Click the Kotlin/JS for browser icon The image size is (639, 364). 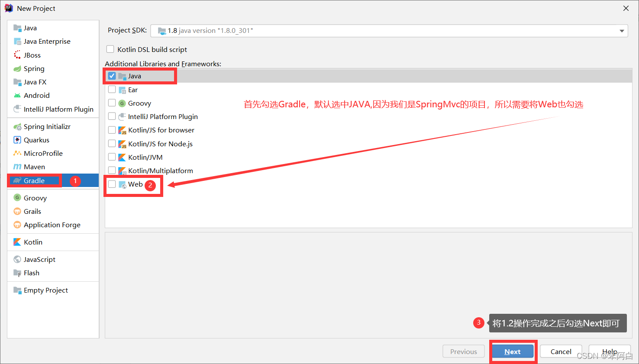coord(122,130)
